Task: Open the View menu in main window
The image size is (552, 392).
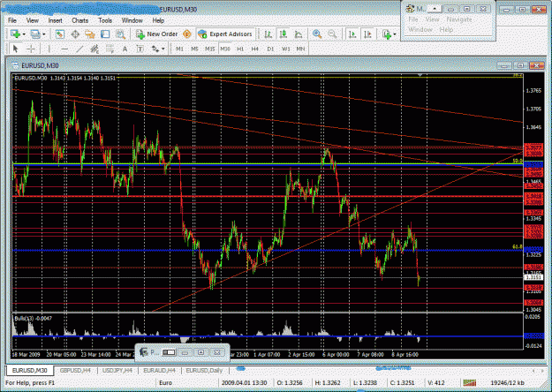Action: pos(32,20)
